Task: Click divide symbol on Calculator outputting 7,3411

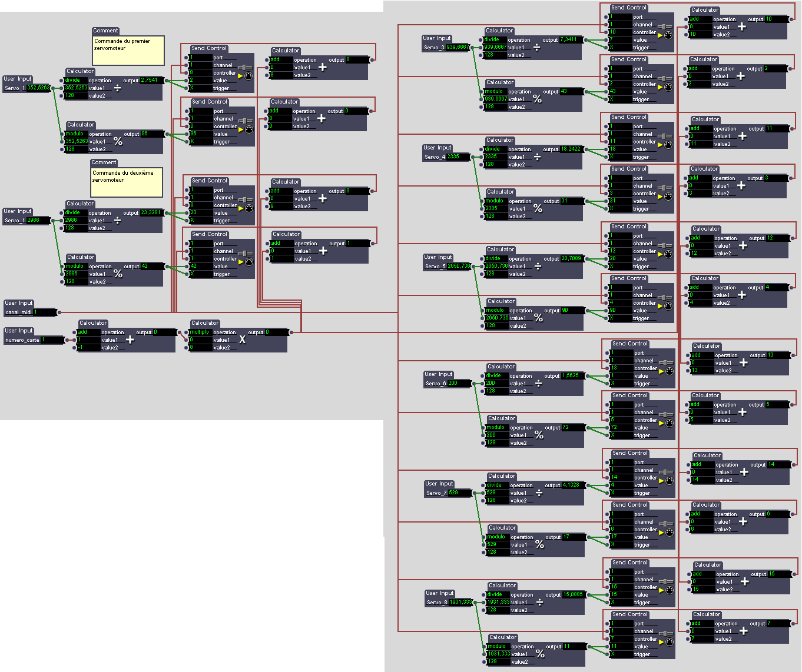Action: coord(536,48)
